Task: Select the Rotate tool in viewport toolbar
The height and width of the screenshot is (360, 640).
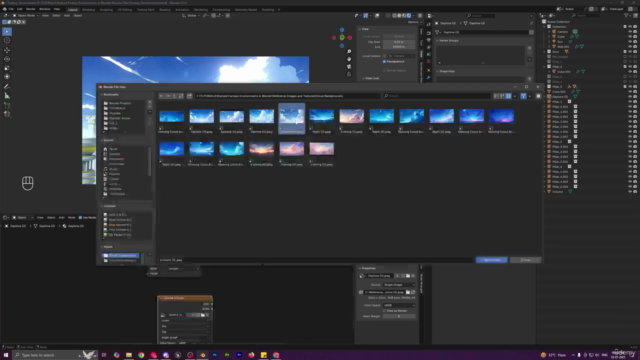Action: (7, 59)
